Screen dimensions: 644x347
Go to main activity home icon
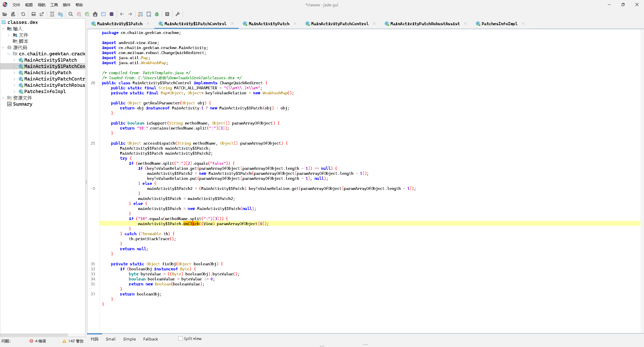click(x=95, y=14)
